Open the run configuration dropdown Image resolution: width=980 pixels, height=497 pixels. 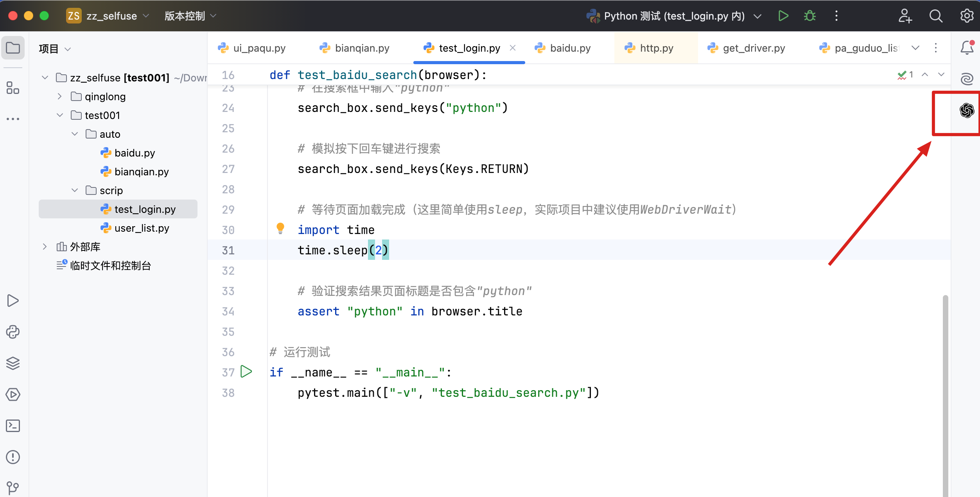point(757,16)
